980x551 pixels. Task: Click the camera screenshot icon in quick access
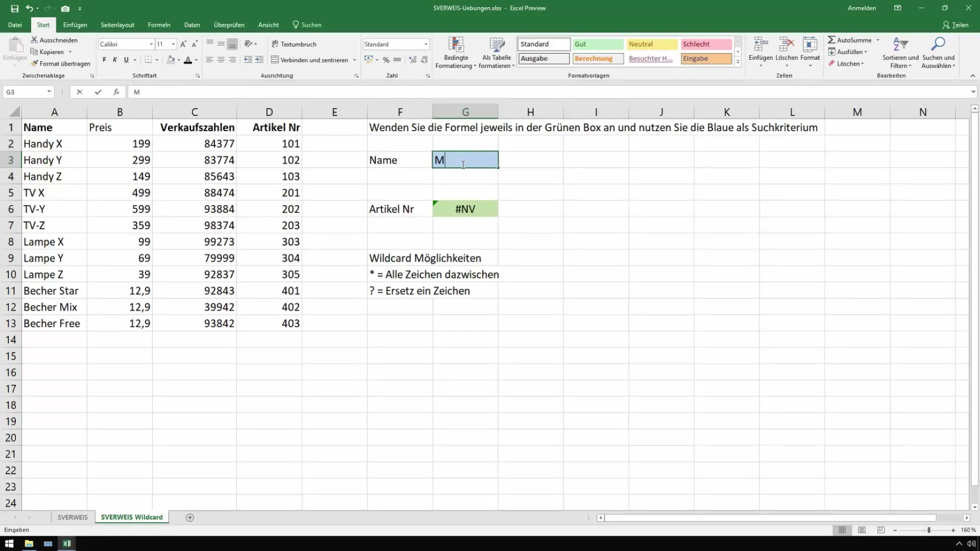click(x=65, y=8)
